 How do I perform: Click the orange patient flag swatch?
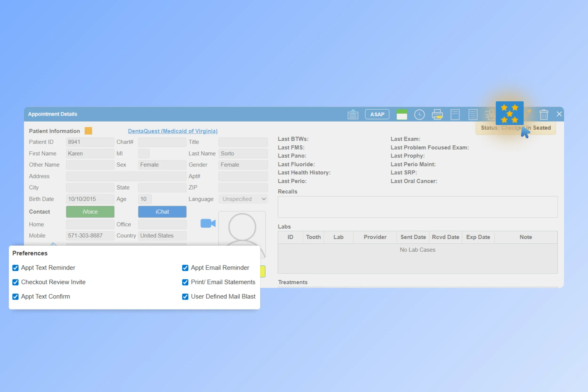pos(88,131)
